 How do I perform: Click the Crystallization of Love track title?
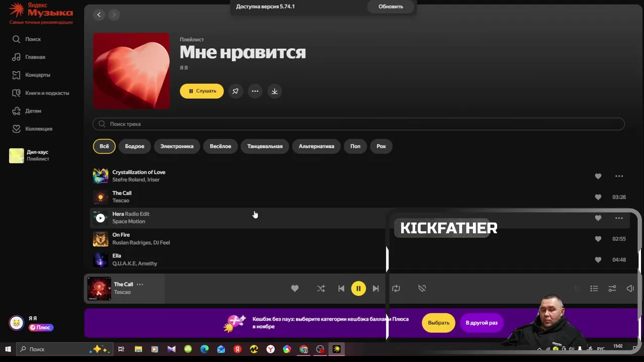[x=139, y=172]
